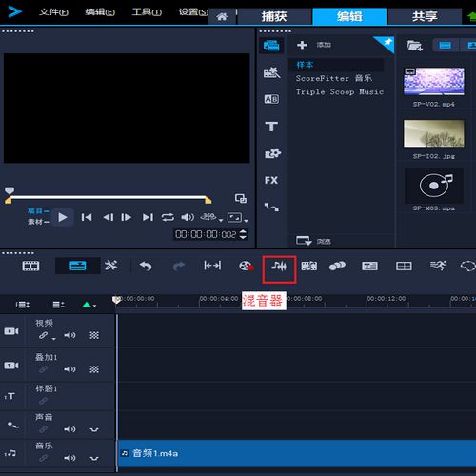
Task: Toggle repeat playback in preview controls
Action: [168, 217]
